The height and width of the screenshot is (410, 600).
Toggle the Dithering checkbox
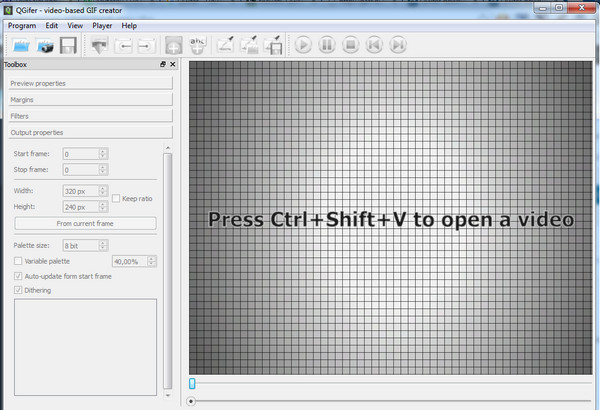(18, 291)
